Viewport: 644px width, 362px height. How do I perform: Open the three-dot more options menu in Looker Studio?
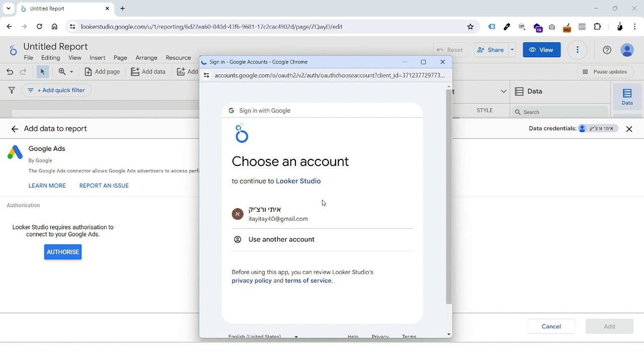point(578,50)
